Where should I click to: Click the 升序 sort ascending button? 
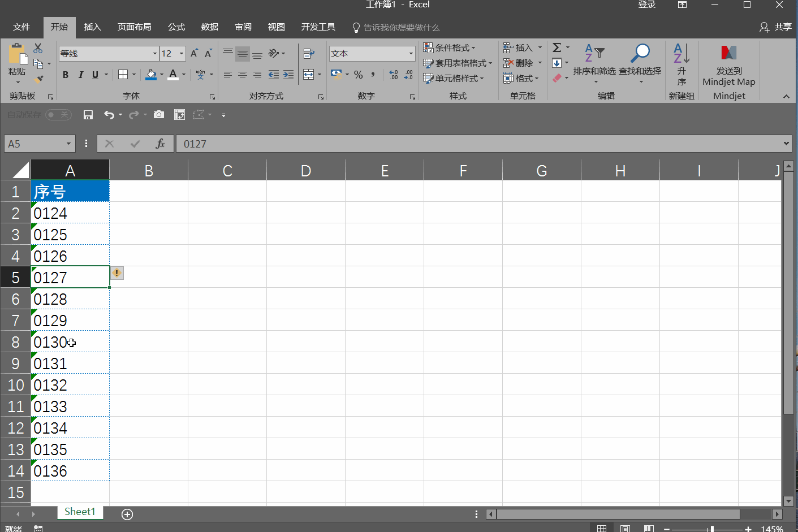coord(681,64)
